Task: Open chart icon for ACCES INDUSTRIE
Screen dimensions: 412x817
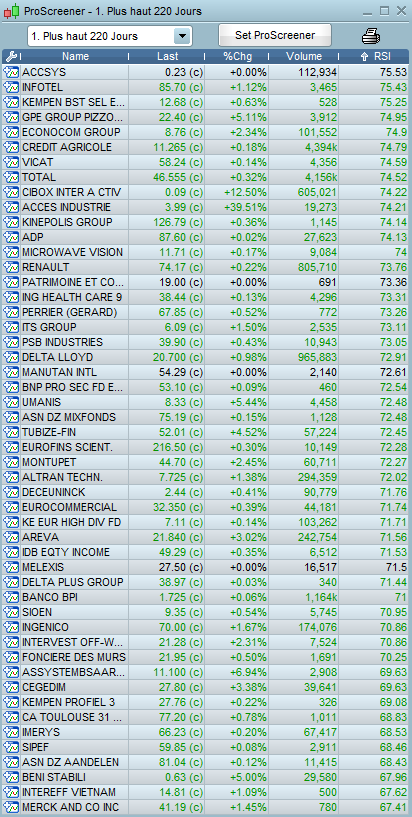Action: point(11,207)
